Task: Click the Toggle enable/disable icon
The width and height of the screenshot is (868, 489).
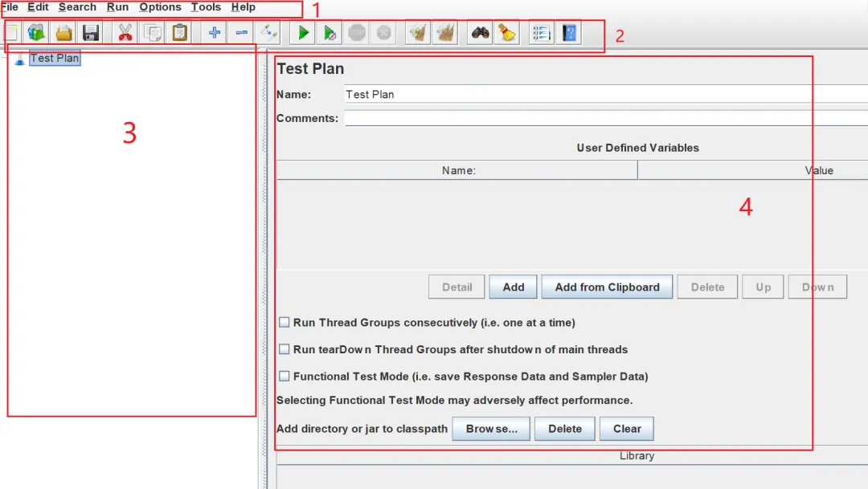Action: tap(269, 33)
